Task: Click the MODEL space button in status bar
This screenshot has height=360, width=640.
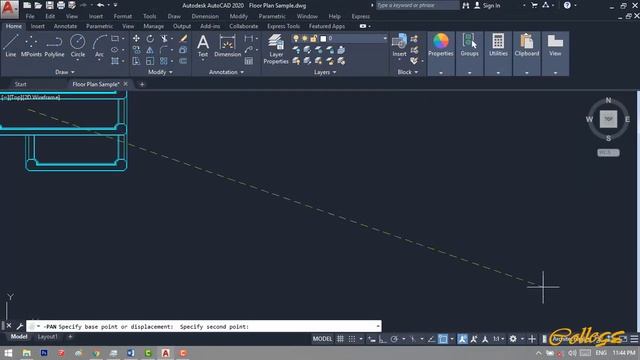Action: [x=322, y=339]
